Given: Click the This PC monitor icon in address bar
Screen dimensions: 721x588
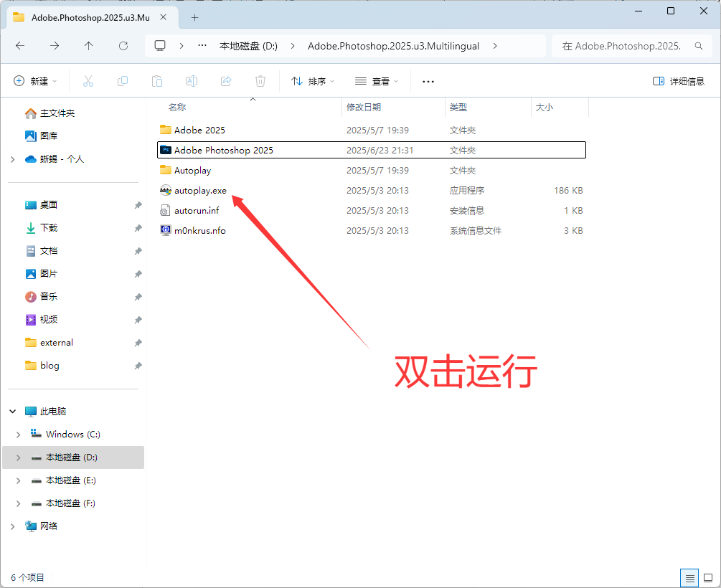Looking at the screenshot, I should click(x=160, y=45).
